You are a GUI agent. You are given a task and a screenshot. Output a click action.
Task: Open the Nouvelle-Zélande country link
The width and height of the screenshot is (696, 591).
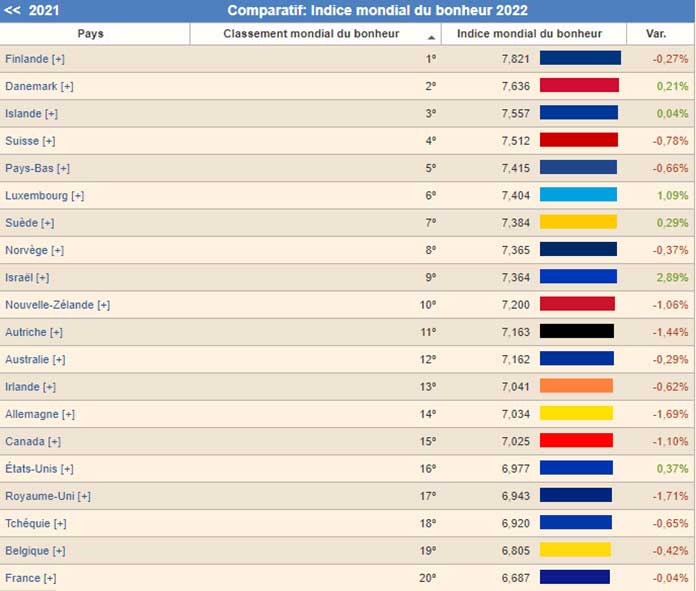click(49, 305)
